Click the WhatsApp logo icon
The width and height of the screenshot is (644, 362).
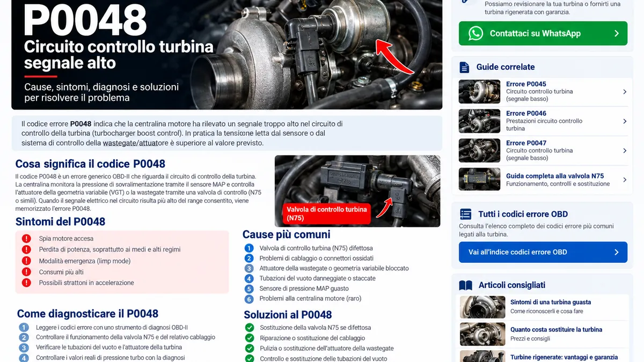point(475,33)
